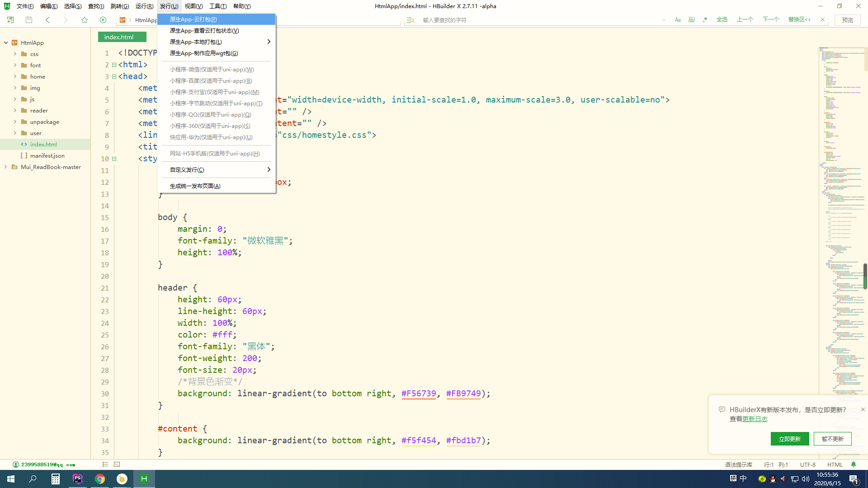Expand the user folder

[x=15, y=133]
